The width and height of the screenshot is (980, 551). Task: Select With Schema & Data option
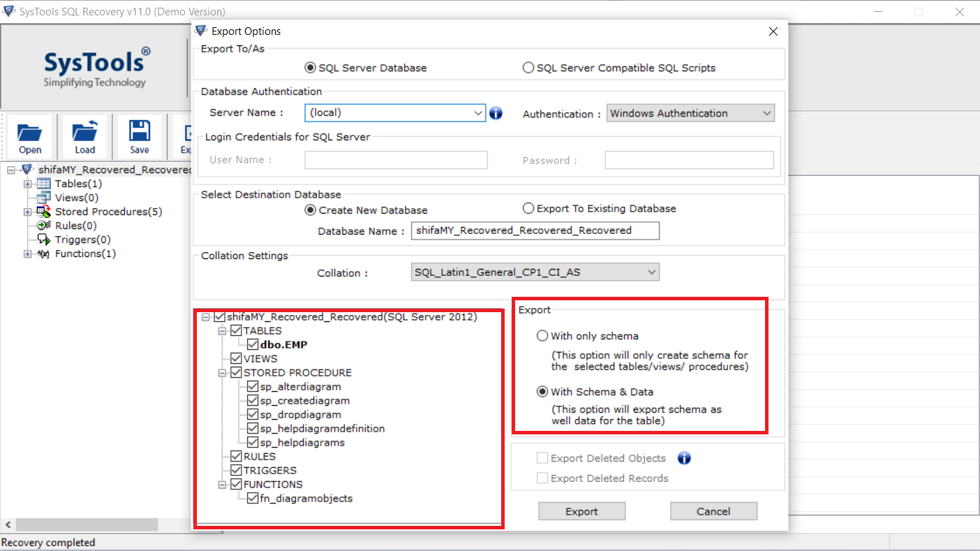tap(542, 392)
